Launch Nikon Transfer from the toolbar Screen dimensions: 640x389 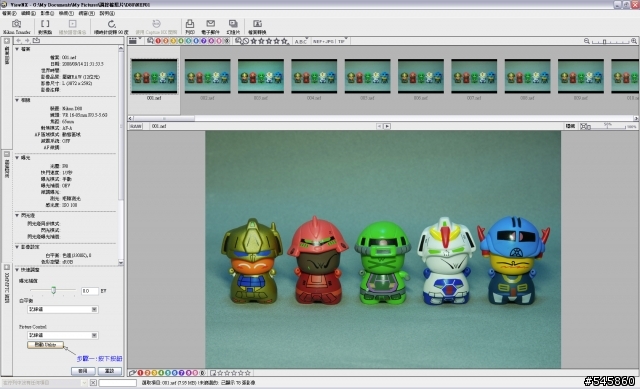point(17,27)
